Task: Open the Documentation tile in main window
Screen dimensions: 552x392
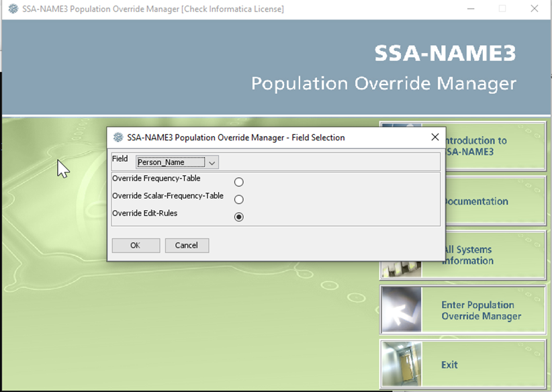Action: pos(496,201)
